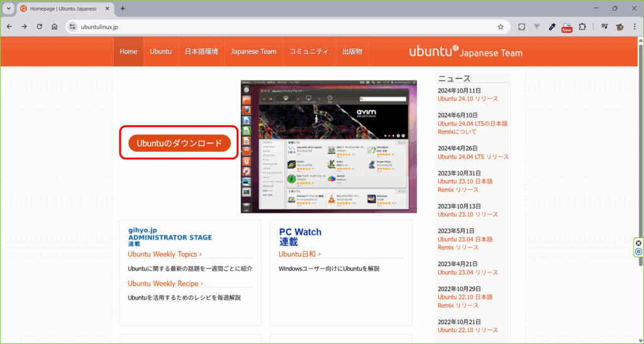Open the Ubuntu日和 link
Screen dimensions: 644x344
pos(299,254)
